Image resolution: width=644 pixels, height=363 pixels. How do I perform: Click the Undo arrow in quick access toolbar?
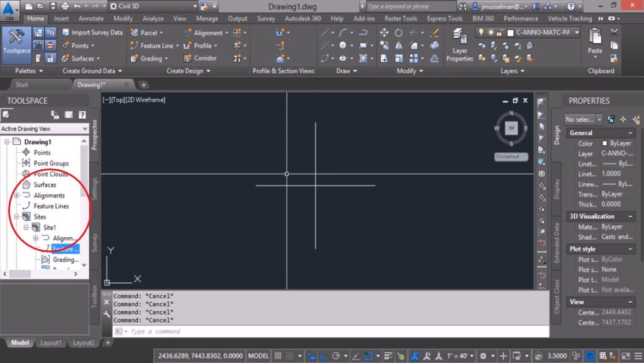click(x=77, y=6)
